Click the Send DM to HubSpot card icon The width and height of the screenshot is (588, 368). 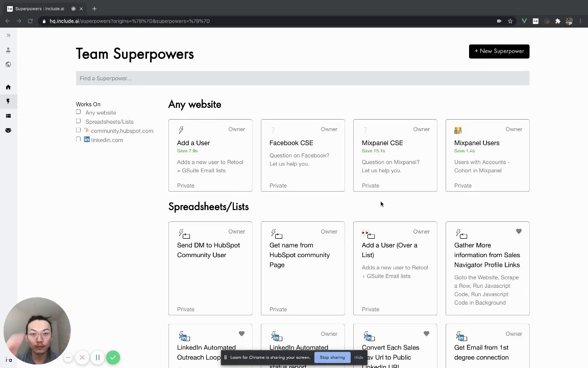[184, 234]
